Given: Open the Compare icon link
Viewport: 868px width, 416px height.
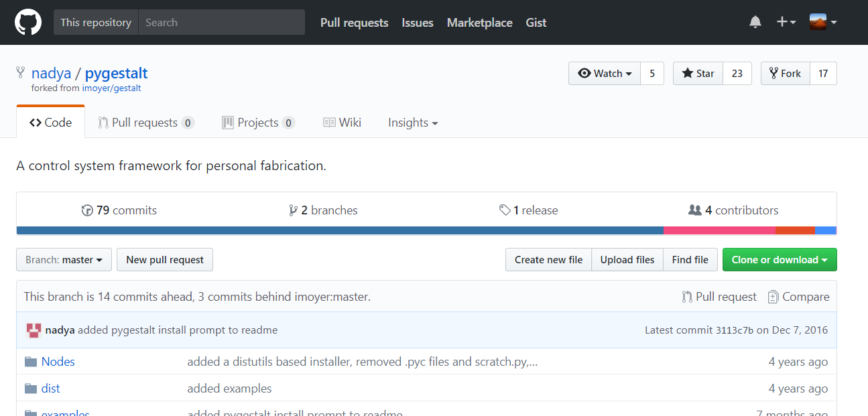Looking at the screenshot, I should coord(773,297).
